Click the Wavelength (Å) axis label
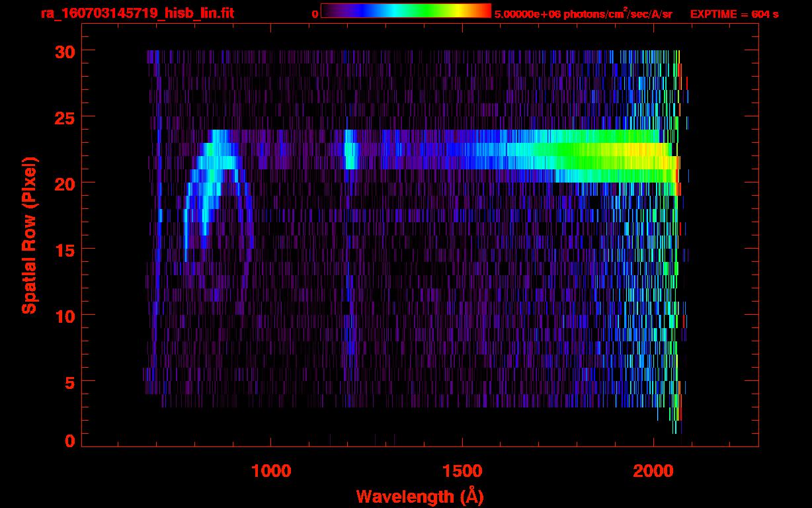Screen dimensions: 812x508 pos(416,496)
